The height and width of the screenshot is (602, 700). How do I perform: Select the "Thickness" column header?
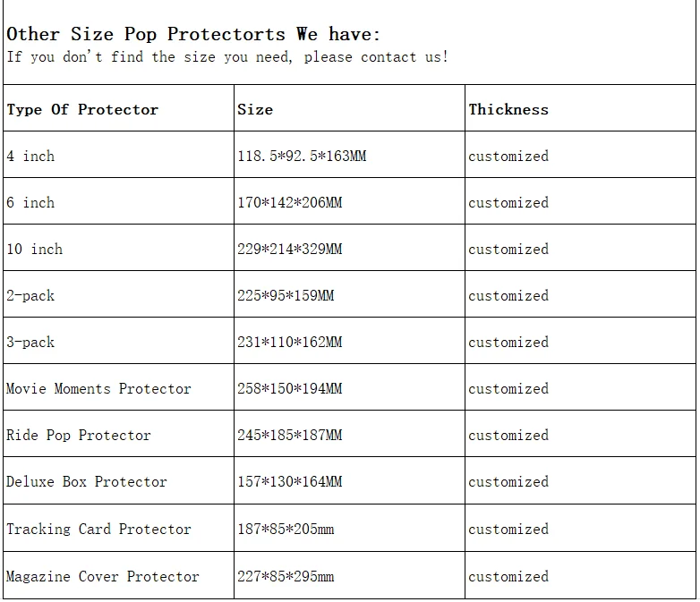(508, 110)
